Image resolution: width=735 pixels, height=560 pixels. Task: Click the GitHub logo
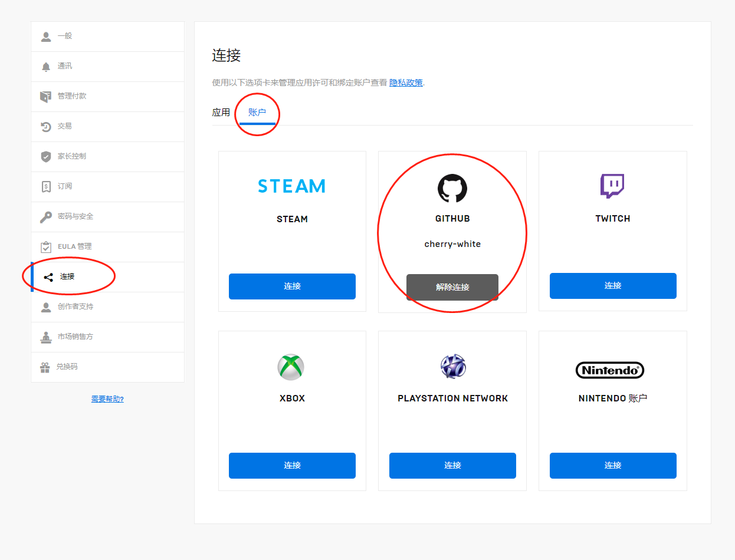pyautogui.click(x=452, y=189)
